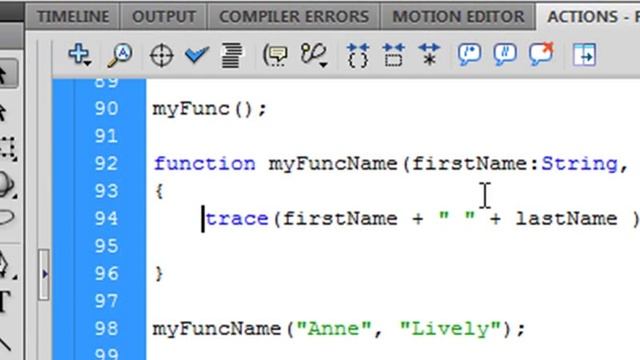Place cursor on empty line 95
640x360 pixels.
392,246
